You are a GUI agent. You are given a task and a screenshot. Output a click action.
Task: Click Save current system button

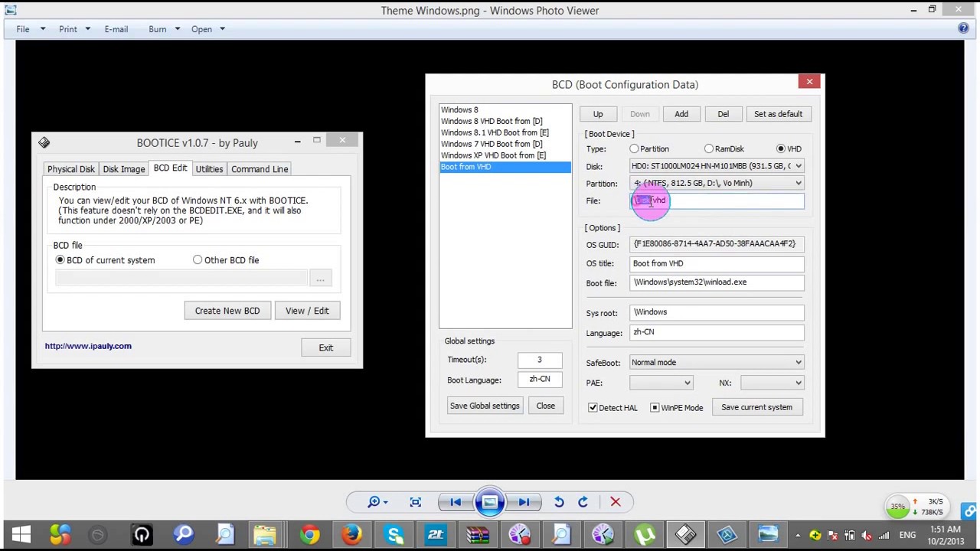(756, 407)
